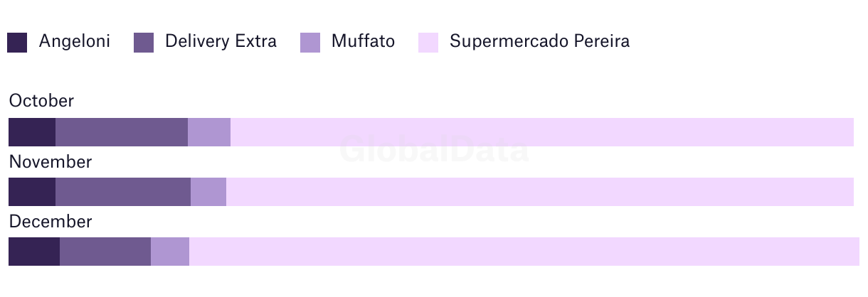The image size is (868, 297).
Task: Click the October Muffato bar segment
Action: pos(209,132)
